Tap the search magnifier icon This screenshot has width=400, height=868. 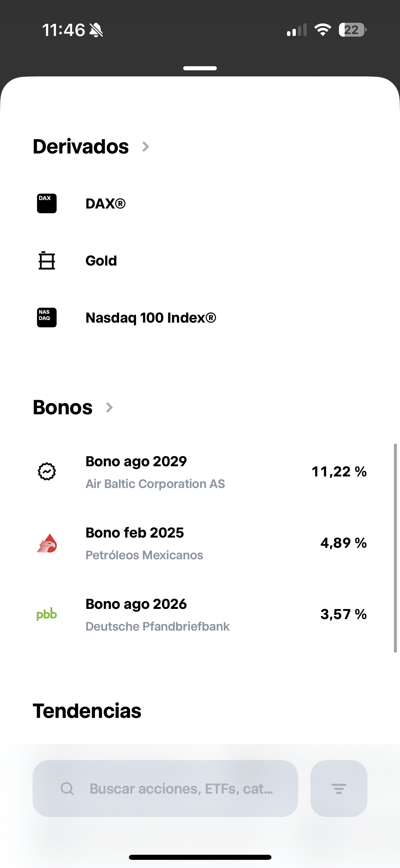67,788
